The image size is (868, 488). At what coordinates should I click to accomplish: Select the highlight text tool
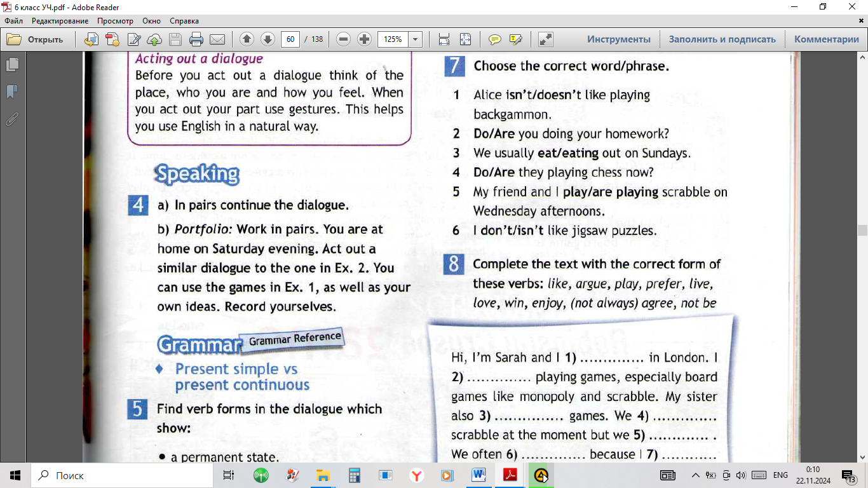515,39
